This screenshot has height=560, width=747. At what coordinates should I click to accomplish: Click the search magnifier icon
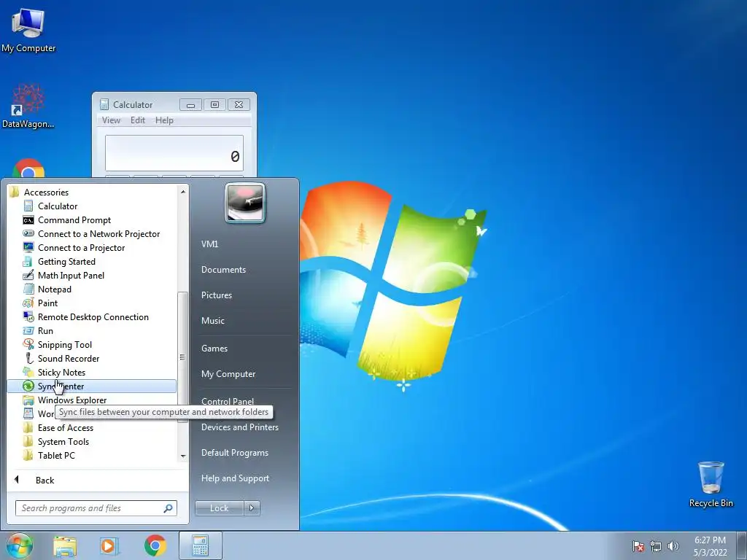(169, 508)
